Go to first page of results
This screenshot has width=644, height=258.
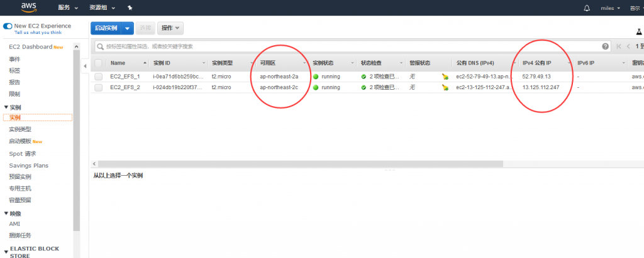point(619,46)
